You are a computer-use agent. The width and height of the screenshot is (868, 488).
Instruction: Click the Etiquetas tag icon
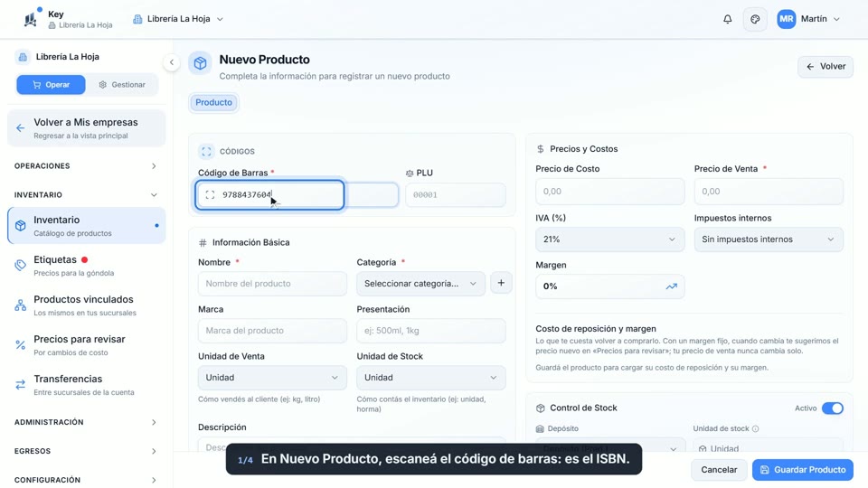(x=21, y=265)
